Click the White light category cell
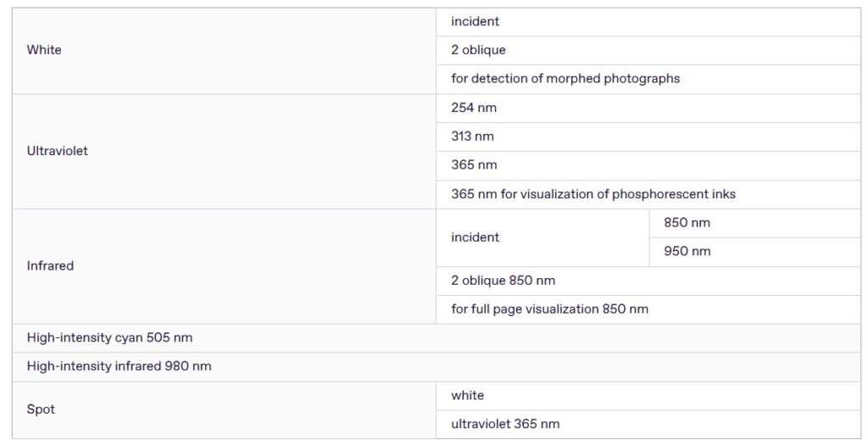The height and width of the screenshot is (445, 868). (44, 50)
